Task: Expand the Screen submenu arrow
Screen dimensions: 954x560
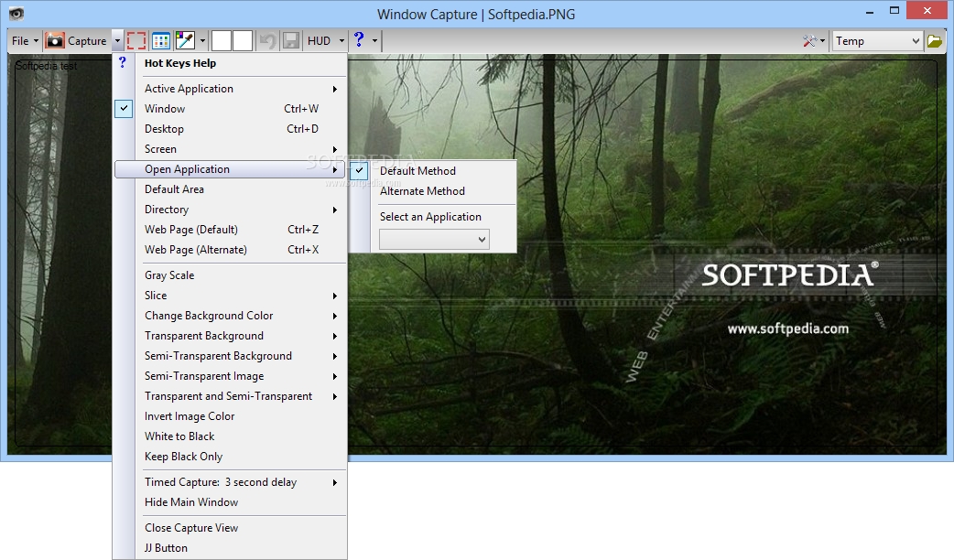Action: pos(334,149)
